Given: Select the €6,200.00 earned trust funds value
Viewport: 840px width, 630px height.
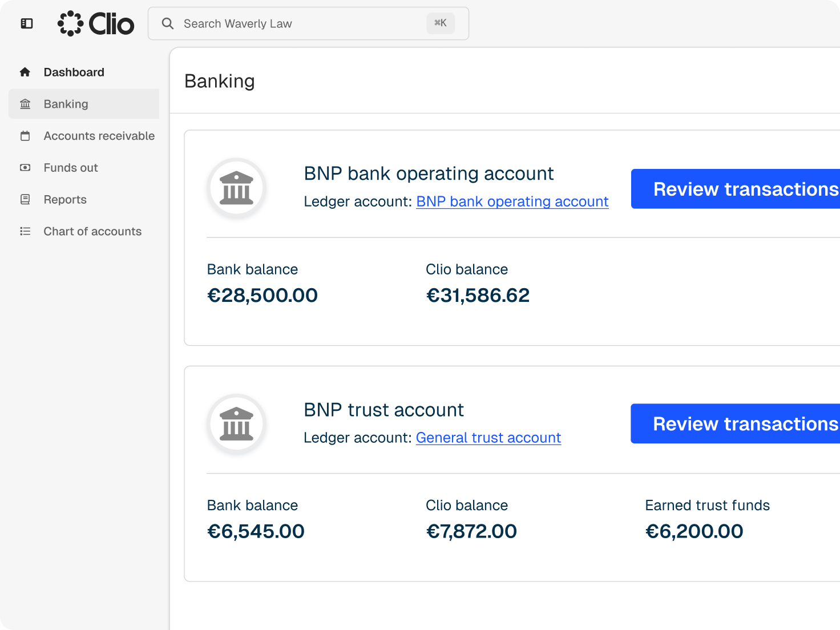Looking at the screenshot, I should point(694,531).
